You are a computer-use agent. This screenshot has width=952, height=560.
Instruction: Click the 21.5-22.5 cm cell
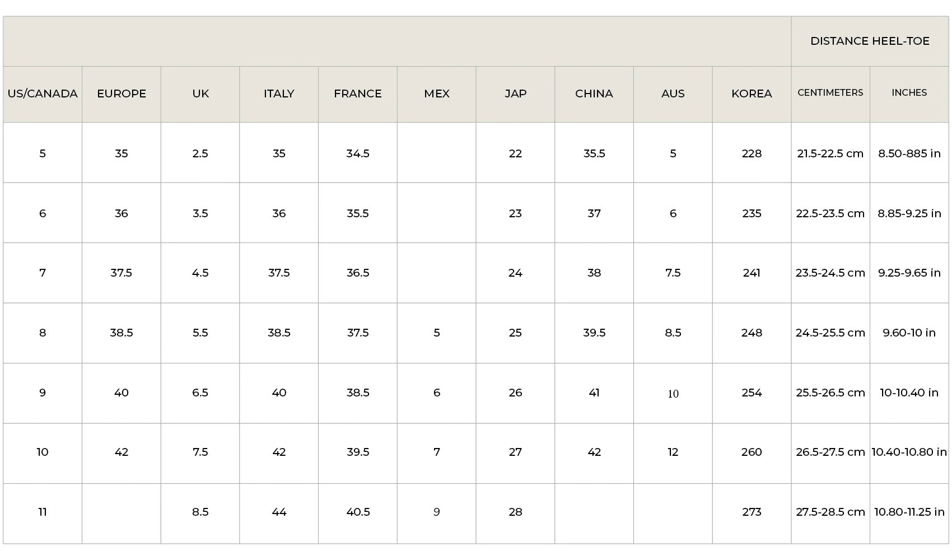pyautogui.click(x=830, y=153)
